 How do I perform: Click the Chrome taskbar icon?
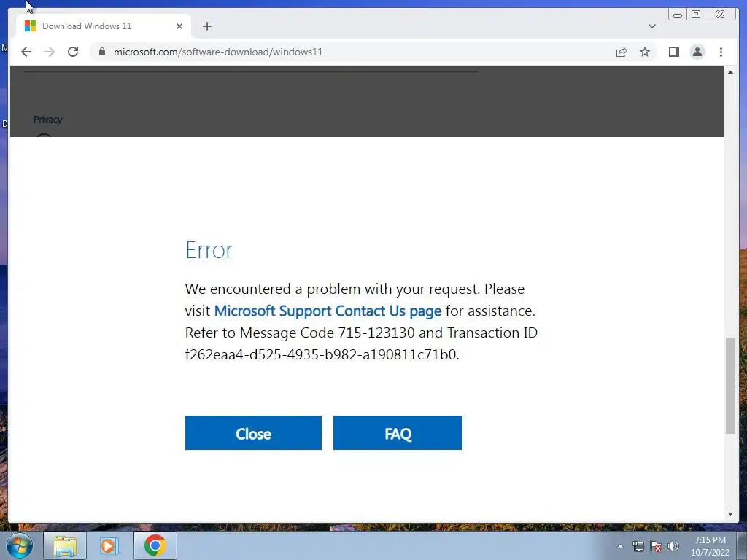[155, 545]
